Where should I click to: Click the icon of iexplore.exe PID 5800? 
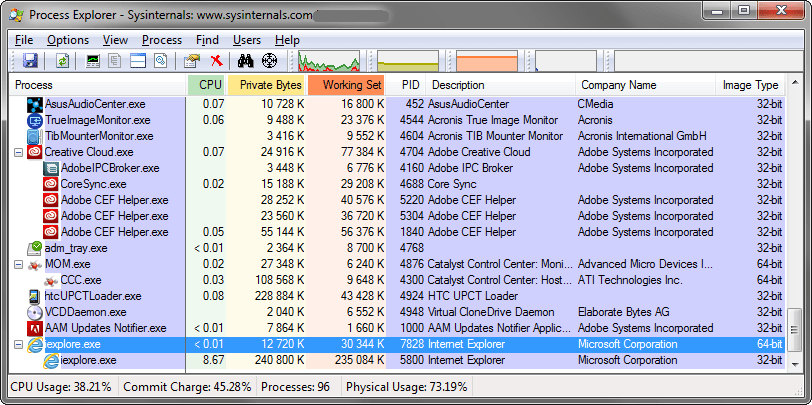(x=51, y=360)
